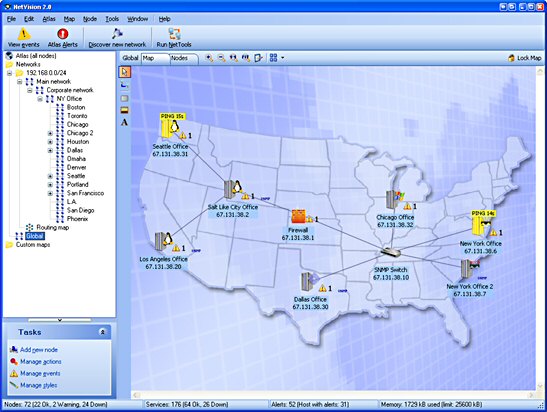Image resolution: width=547 pixels, height=412 pixels.
Task: Expand the Houston tree node
Action: [x=50, y=142]
